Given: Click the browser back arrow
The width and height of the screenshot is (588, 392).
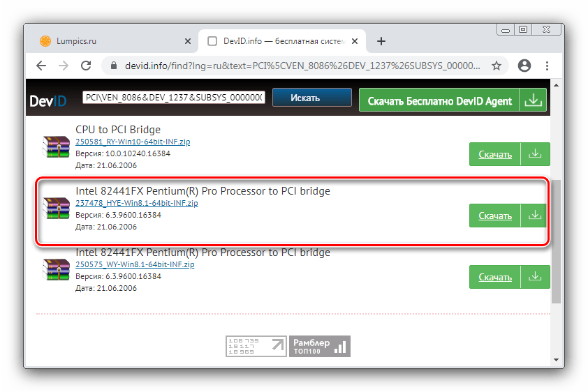Looking at the screenshot, I should [41, 66].
